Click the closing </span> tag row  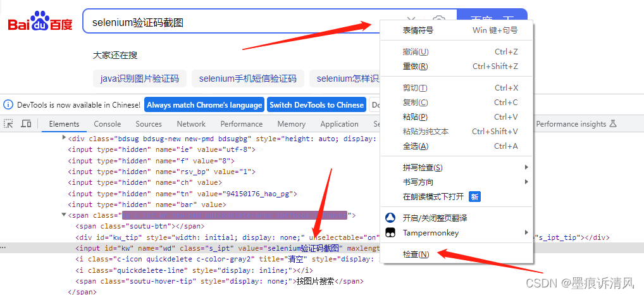[82, 291]
